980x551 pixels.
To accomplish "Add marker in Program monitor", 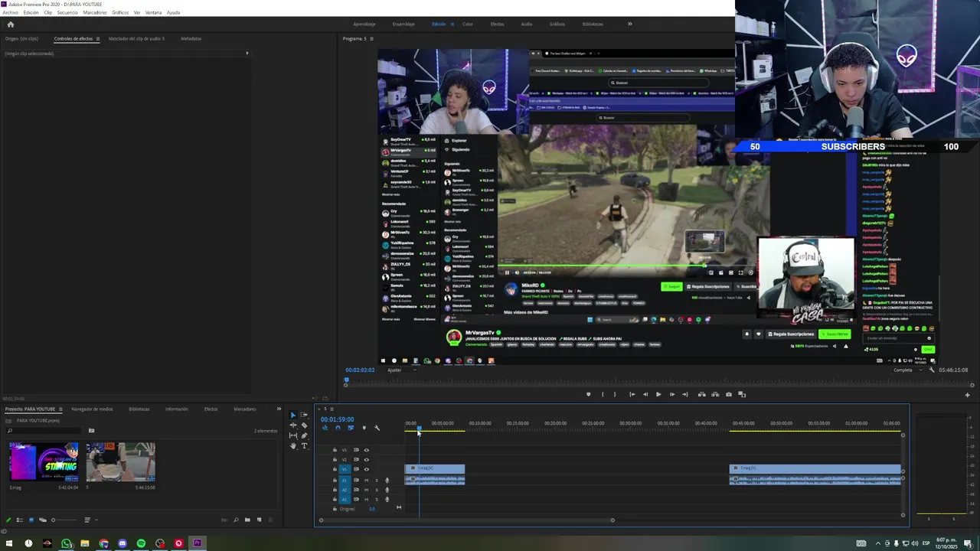I will (588, 394).
